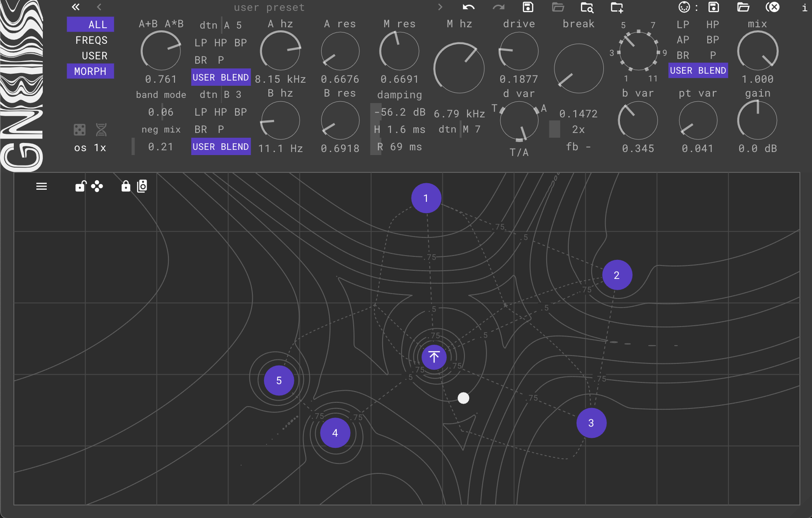Click the speaker stack icon
812x518 pixels.
click(142, 186)
